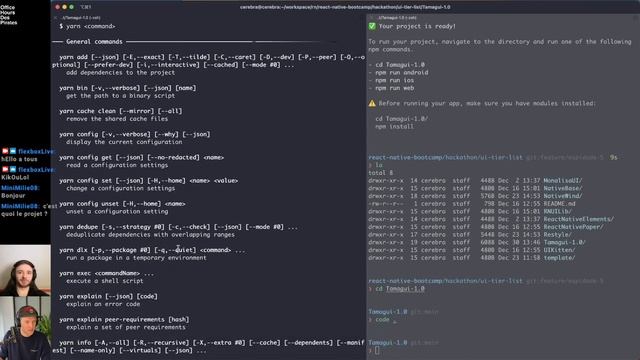Click the ReactNativeElements/ directory entry
640x360 pixels.
[578, 219]
